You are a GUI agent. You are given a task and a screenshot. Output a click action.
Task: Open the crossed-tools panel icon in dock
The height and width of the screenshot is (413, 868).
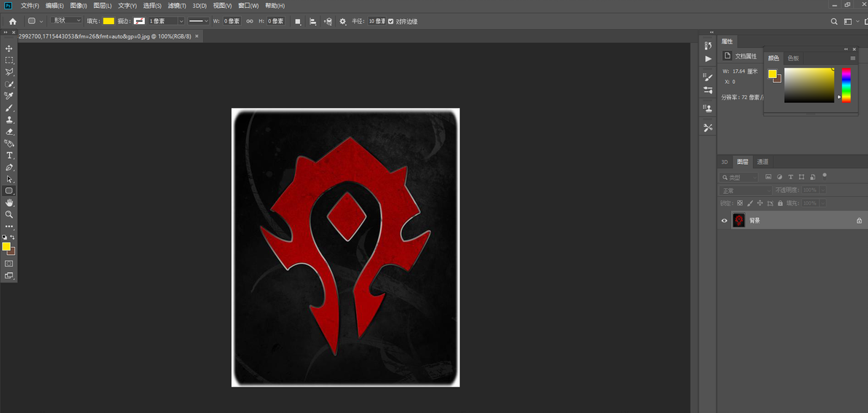point(708,127)
